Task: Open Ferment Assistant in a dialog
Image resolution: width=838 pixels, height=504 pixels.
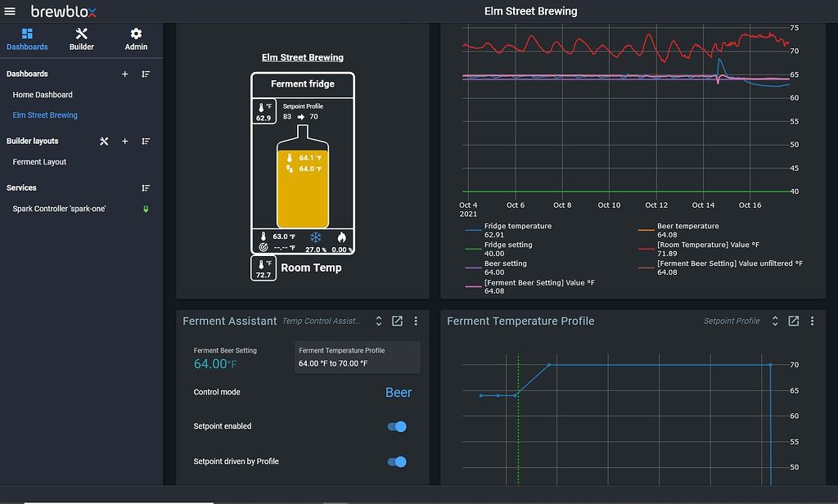Action: (397, 322)
